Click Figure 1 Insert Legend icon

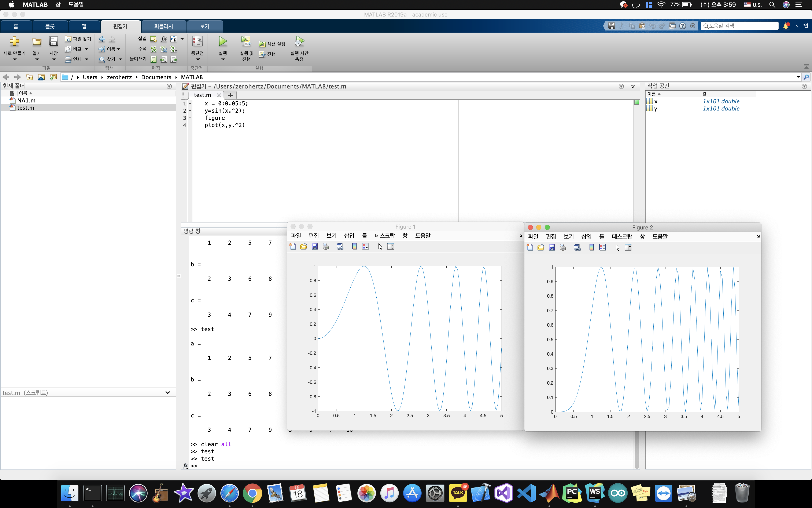(x=365, y=247)
